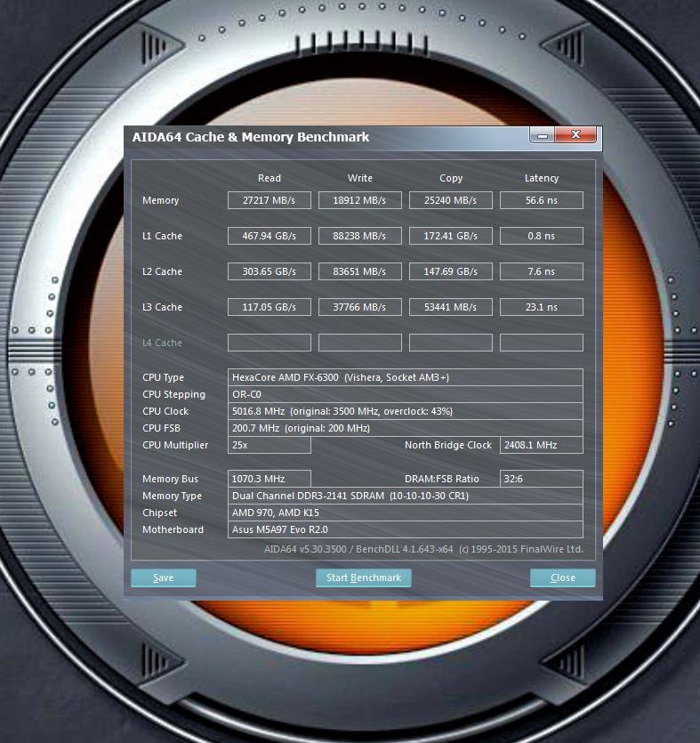Select L3 Cache Write 37766 MB/s
The width and height of the screenshot is (700, 743).
tap(360, 307)
